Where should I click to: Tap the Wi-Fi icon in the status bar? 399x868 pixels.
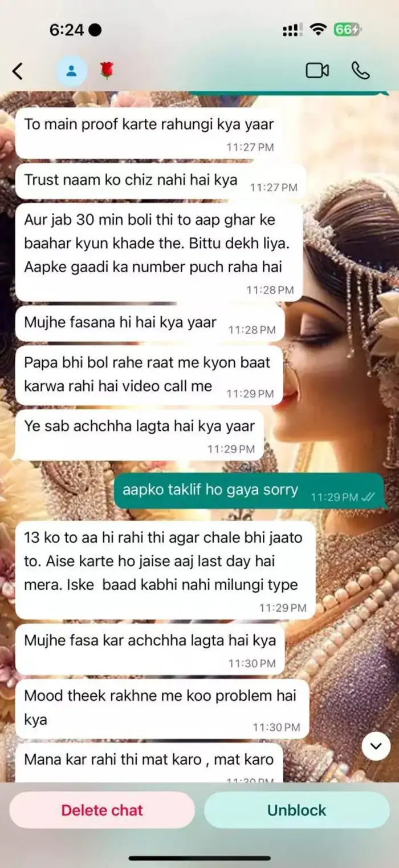point(317,30)
